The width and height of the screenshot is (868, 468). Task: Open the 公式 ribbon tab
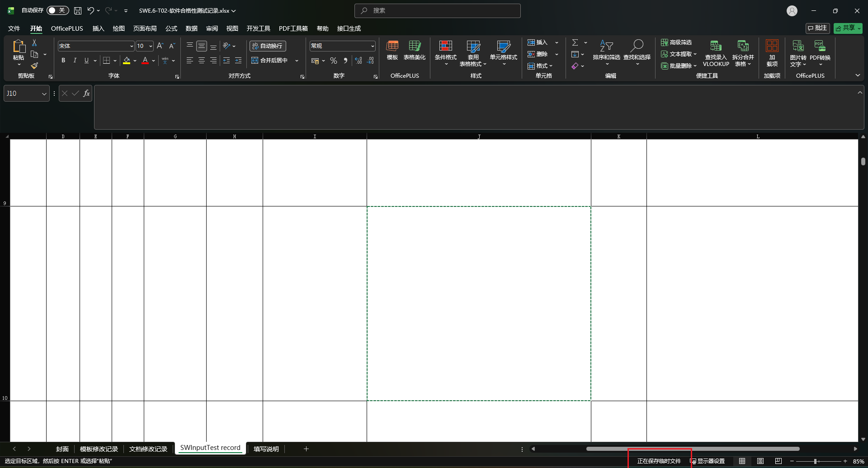tap(171, 28)
